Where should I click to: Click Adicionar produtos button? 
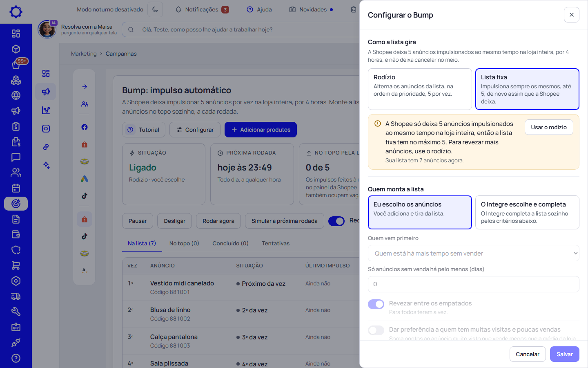click(261, 130)
